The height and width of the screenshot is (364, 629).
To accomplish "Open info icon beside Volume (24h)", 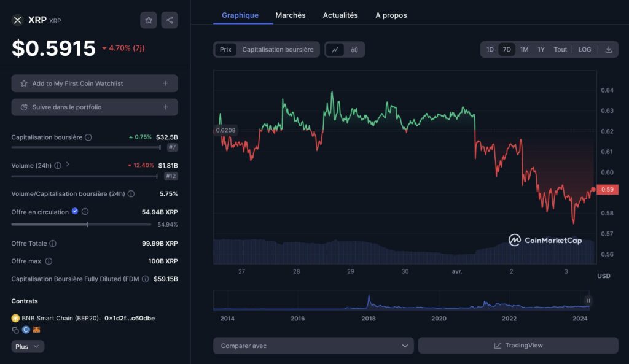I will click(x=58, y=166).
